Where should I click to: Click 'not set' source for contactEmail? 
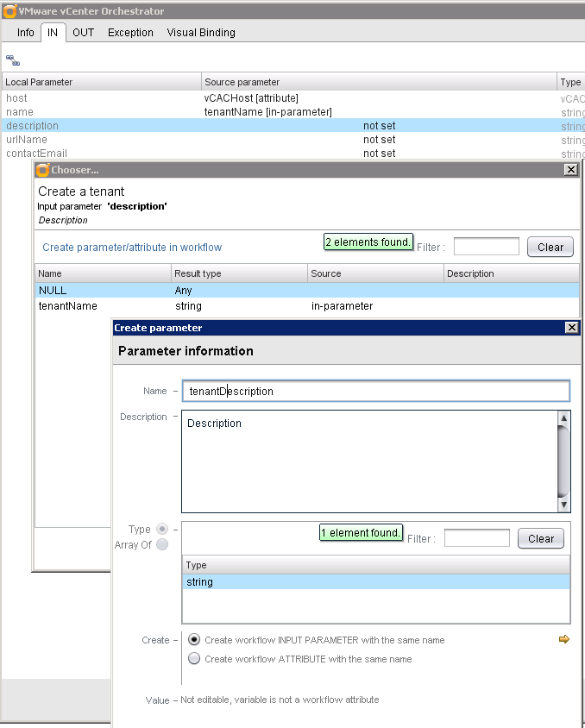[x=380, y=154]
